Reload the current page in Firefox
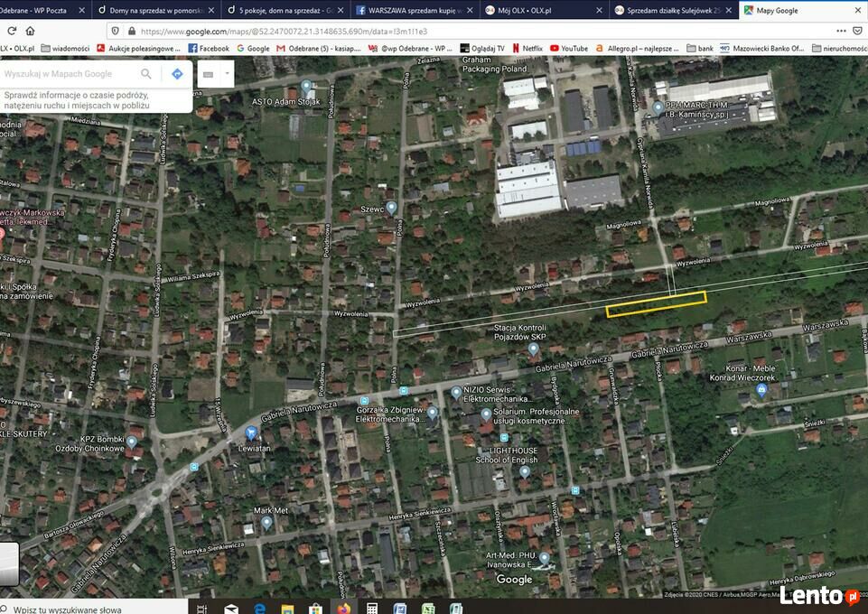Image resolution: width=868 pixels, height=614 pixels. (12, 31)
